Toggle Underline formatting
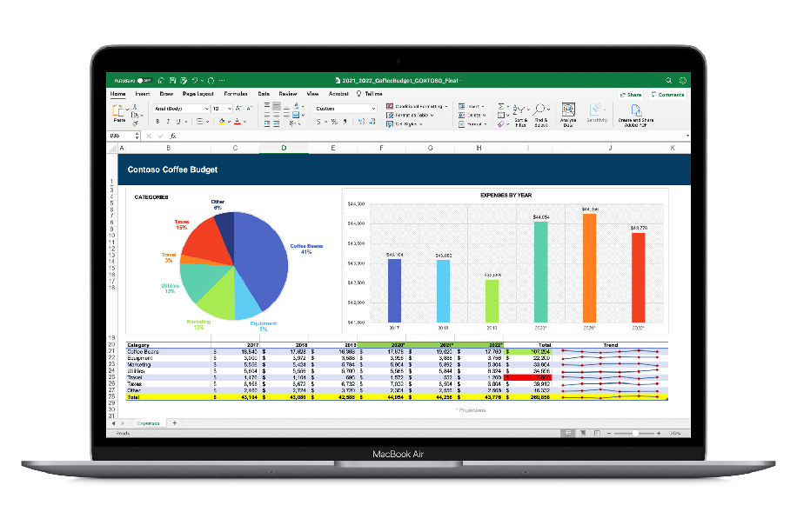 point(178,122)
